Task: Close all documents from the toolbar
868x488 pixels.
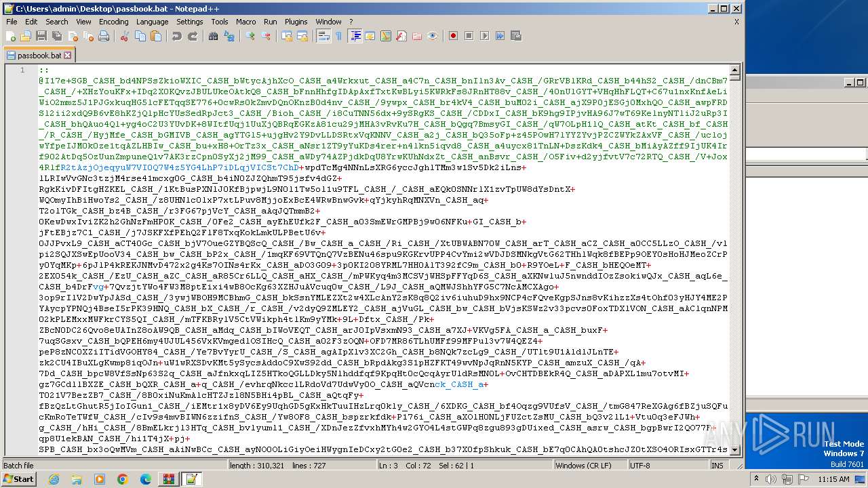Action: click(x=87, y=36)
